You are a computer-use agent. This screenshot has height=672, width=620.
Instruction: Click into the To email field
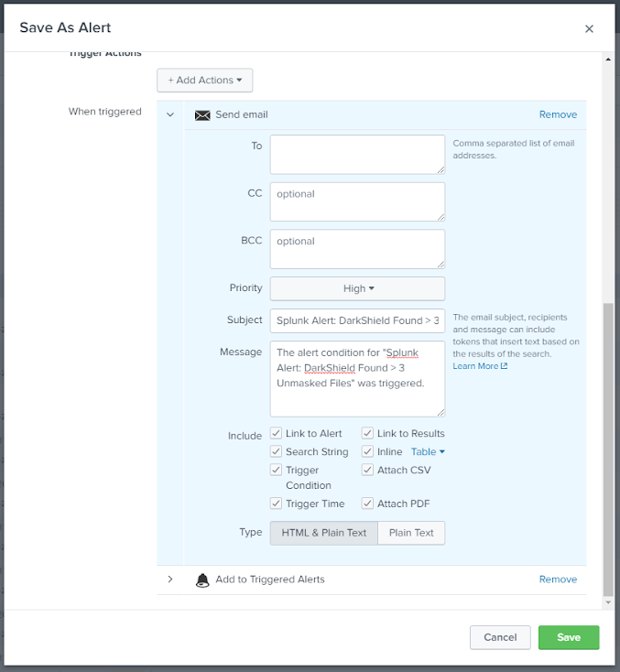pos(357,155)
